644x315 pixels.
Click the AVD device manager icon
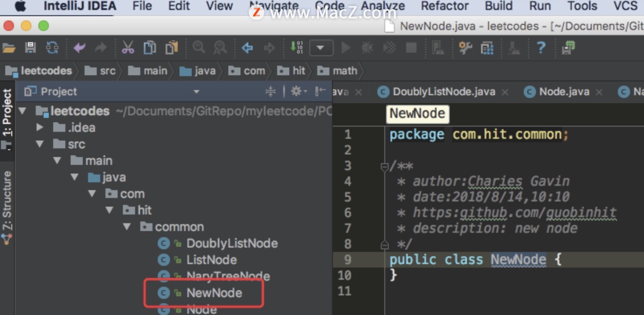point(437,47)
